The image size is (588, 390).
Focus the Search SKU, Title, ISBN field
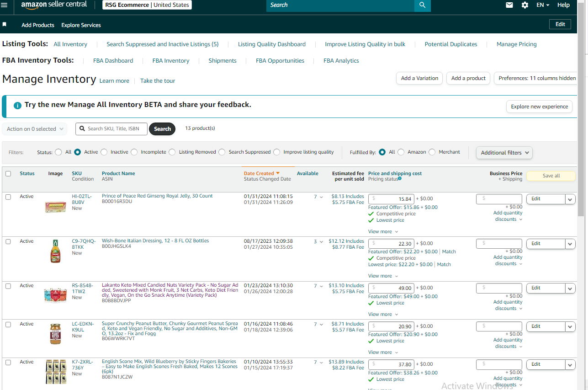(x=111, y=129)
